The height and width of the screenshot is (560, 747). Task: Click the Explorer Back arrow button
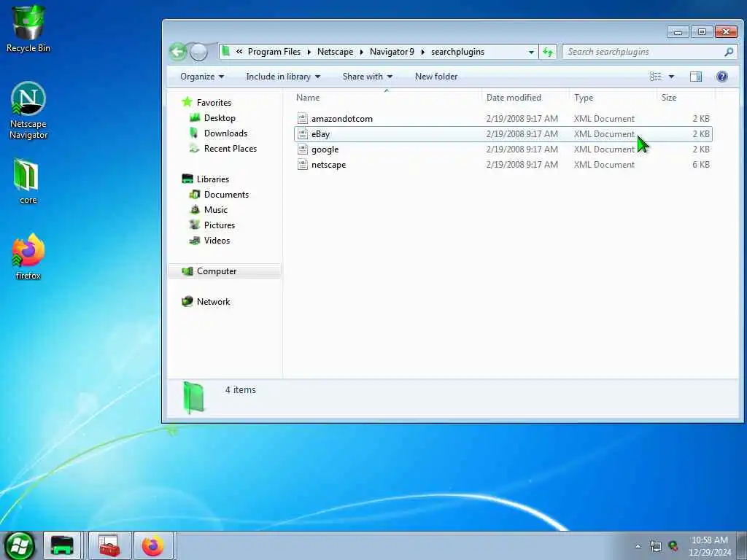click(178, 52)
